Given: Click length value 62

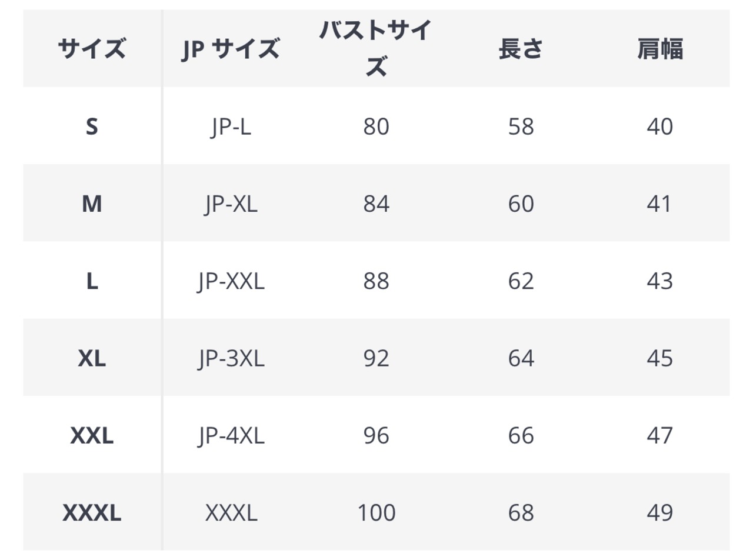Looking at the screenshot, I should (521, 281).
